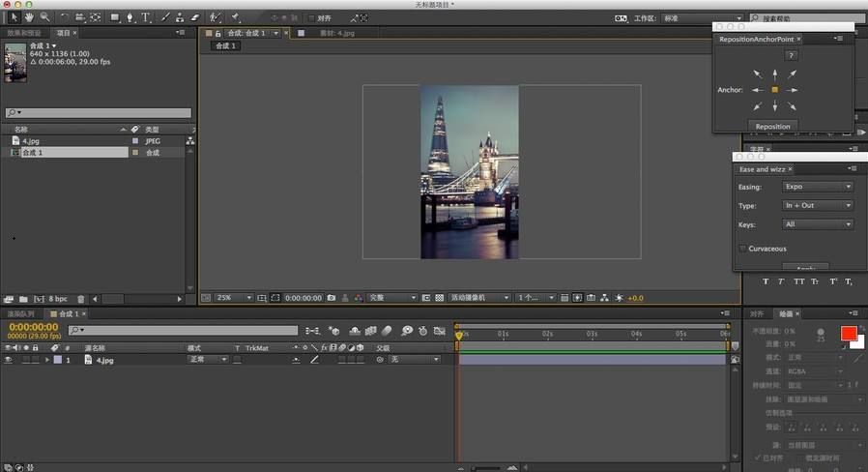This screenshot has height=472, width=868.
Task: Toggle the fast previews button in viewer
Action: click(x=577, y=298)
